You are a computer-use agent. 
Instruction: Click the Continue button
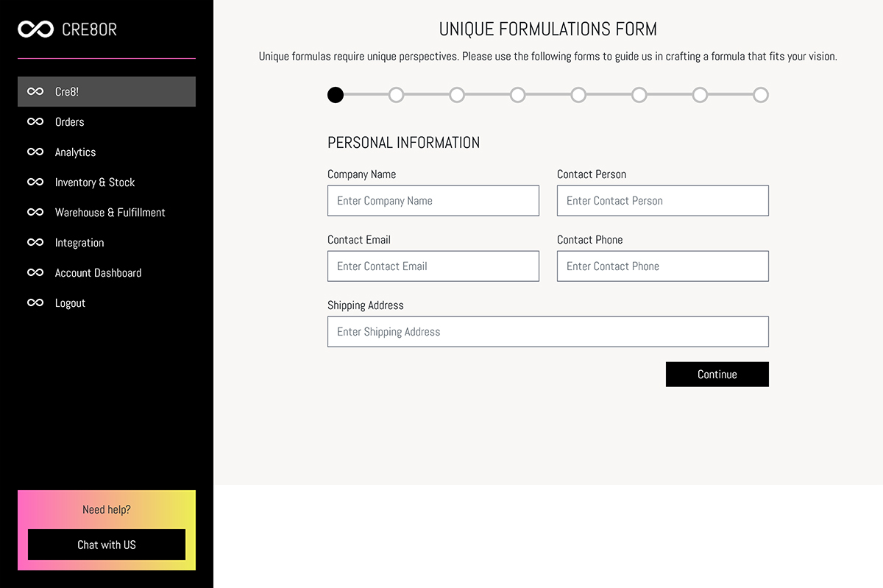(717, 375)
